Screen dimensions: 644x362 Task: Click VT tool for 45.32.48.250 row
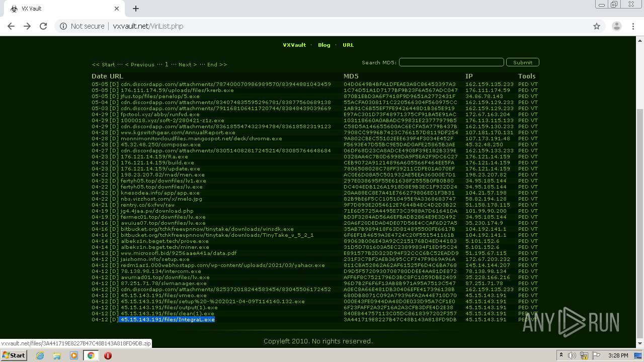[x=534, y=144]
